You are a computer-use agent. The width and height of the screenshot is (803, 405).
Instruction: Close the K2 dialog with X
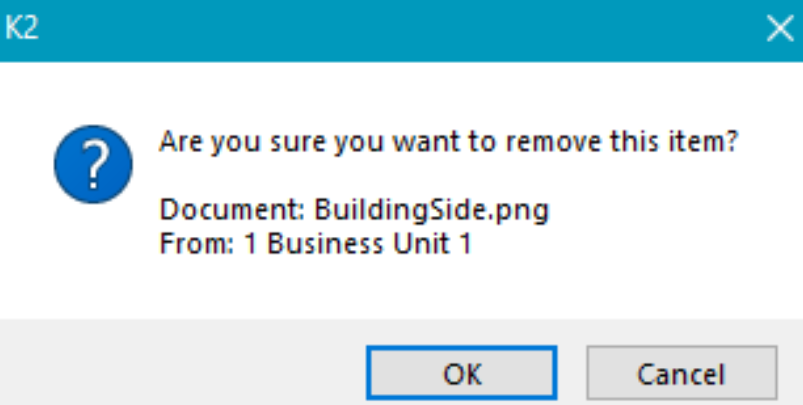[779, 30]
